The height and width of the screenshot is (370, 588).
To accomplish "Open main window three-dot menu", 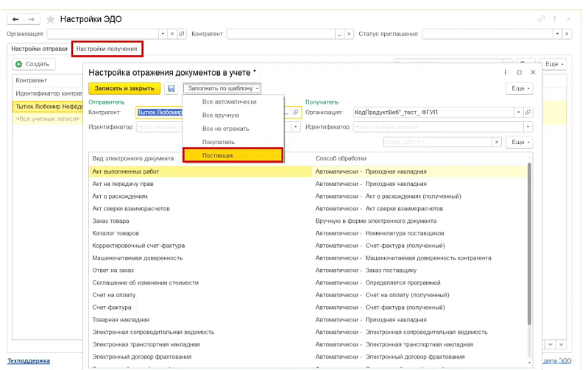I will pyautogui.click(x=555, y=18).
